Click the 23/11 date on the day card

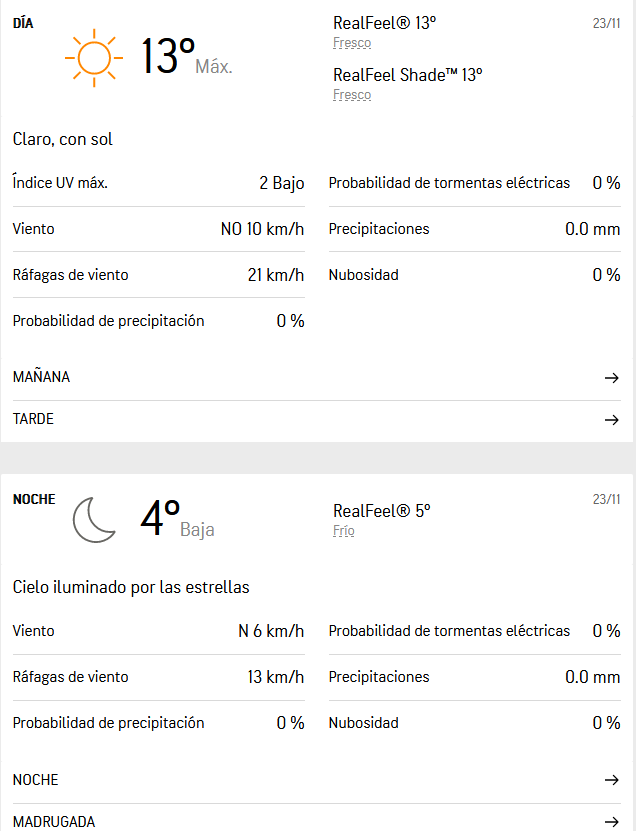pos(606,23)
